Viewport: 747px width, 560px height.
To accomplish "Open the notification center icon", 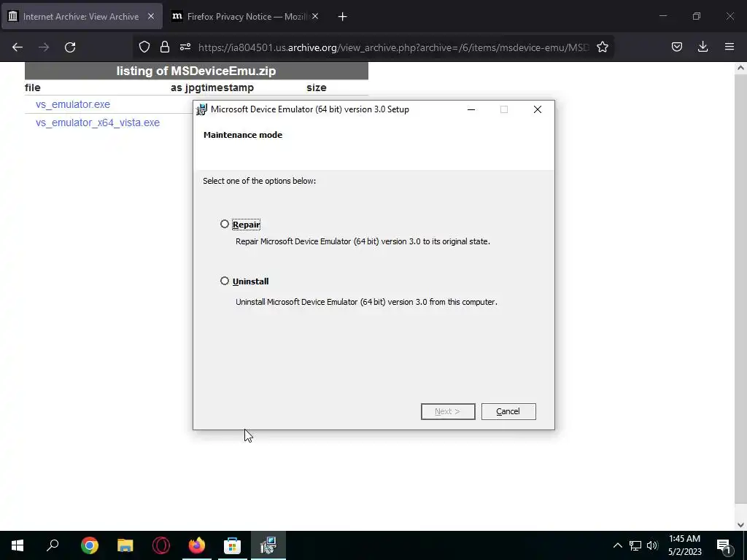I will [724, 545].
